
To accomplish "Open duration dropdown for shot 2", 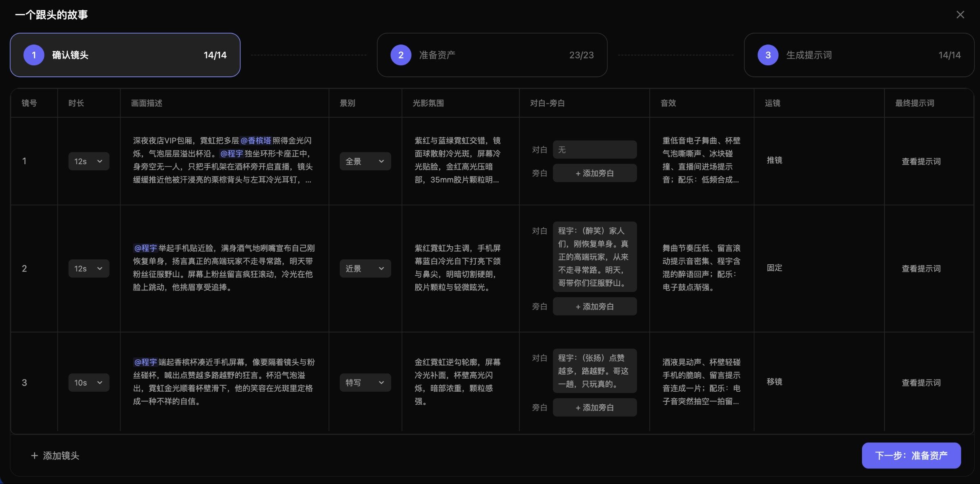I will [89, 268].
